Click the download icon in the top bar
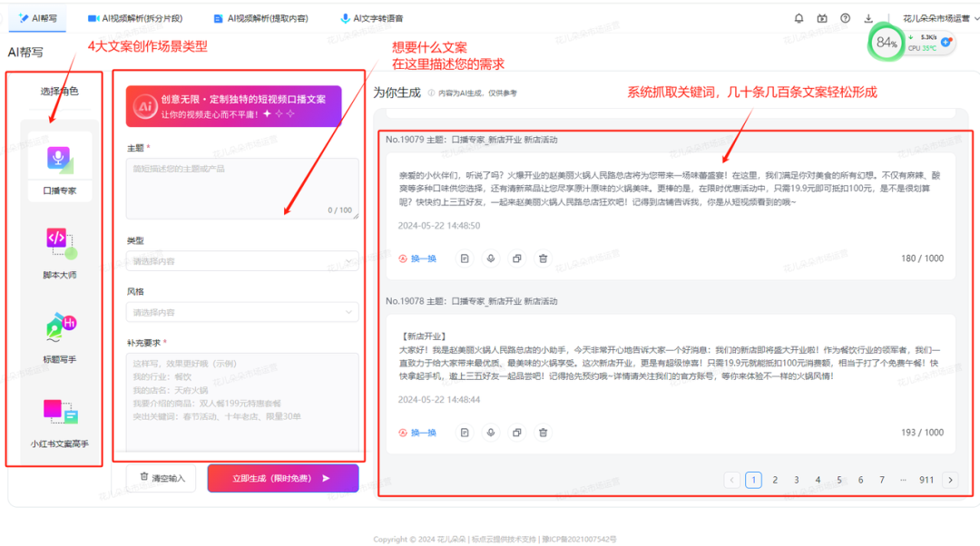Viewport: 980px width, 546px height. (x=867, y=17)
